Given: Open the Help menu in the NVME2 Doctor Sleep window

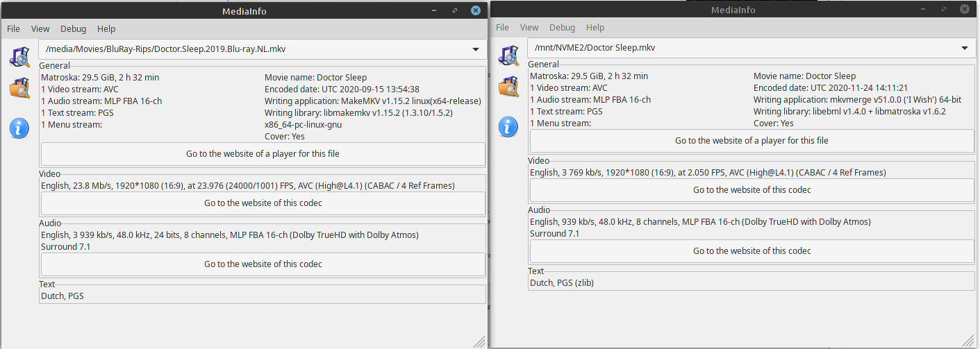Looking at the screenshot, I should coord(595,28).
